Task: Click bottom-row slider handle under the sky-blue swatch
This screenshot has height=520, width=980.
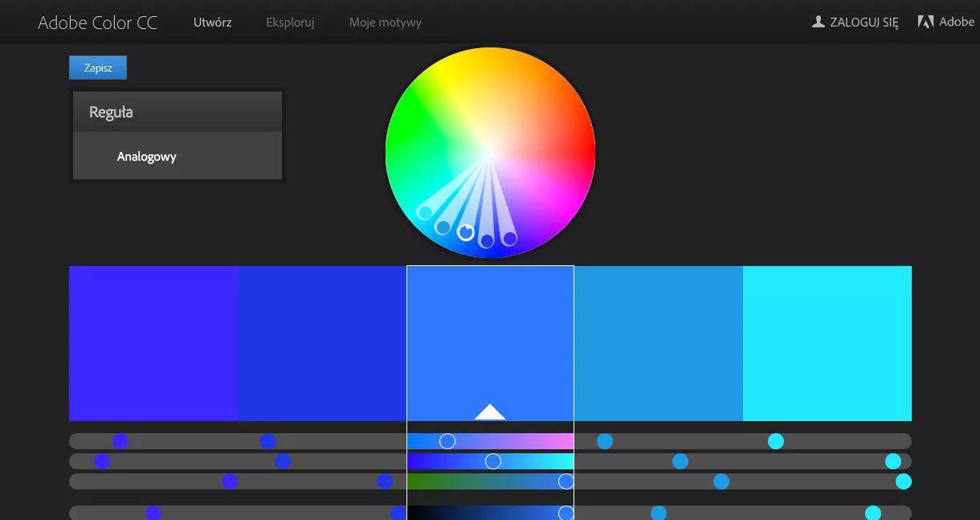Action: coord(659,513)
